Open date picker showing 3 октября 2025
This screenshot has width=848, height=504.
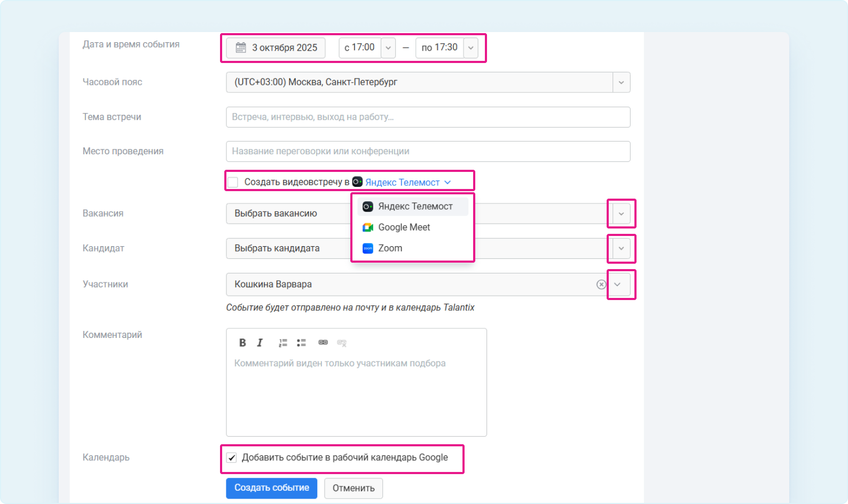(276, 48)
